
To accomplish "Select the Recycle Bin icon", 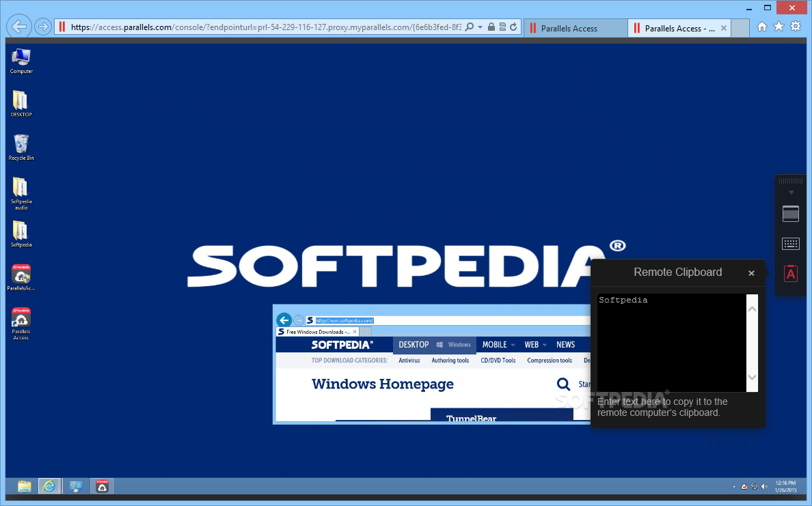I will 21,147.
